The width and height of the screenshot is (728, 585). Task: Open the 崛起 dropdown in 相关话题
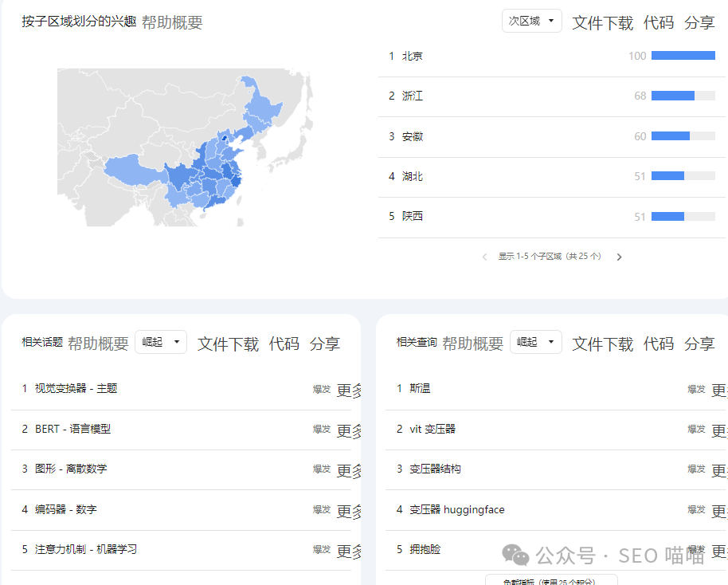coord(160,341)
